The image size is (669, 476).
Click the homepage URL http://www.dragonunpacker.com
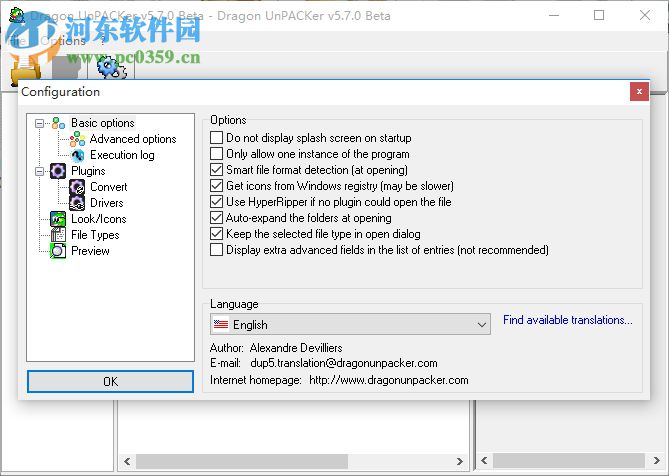point(389,380)
